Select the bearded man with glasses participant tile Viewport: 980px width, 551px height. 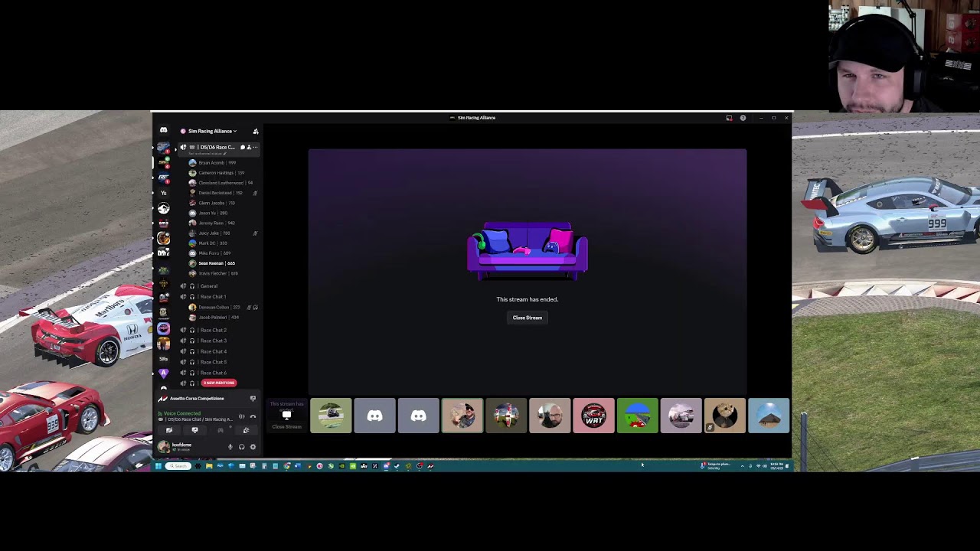point(550,416)
